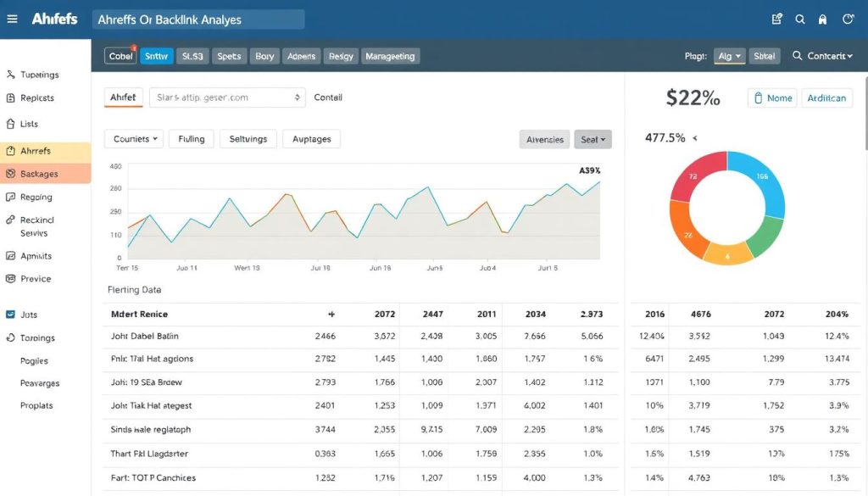Click the Atdiitcan button

coord(826,98)
